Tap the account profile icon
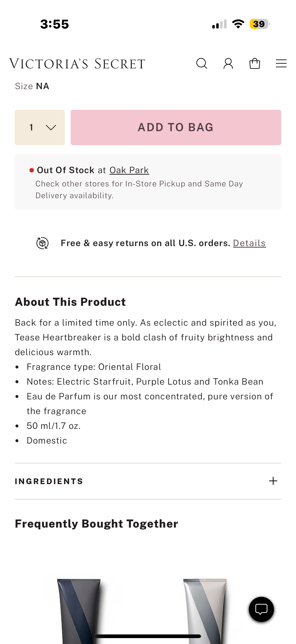This screenshot has height=644, width=296. click(x=228, y=64)
